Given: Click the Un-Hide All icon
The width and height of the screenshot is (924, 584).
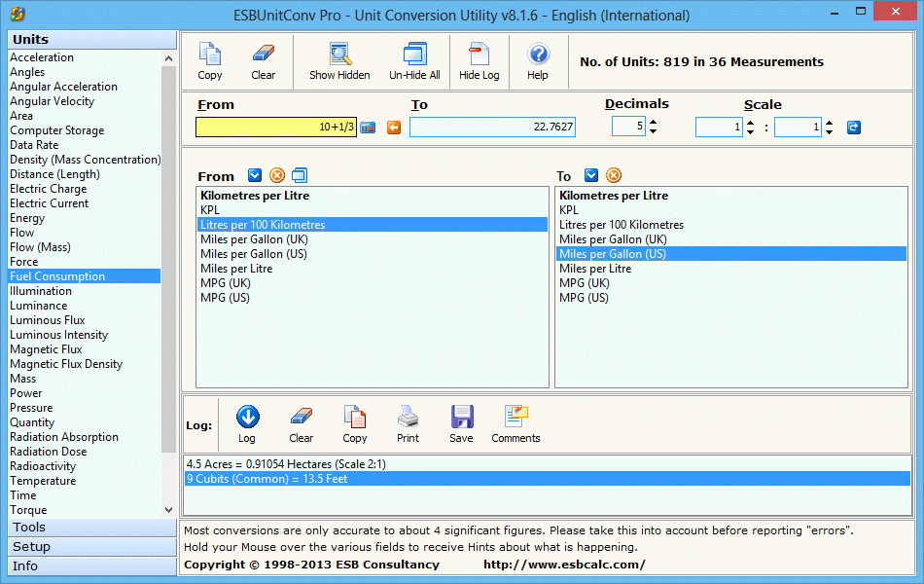Looking at the screenshot, I should [x=415, y=54].
